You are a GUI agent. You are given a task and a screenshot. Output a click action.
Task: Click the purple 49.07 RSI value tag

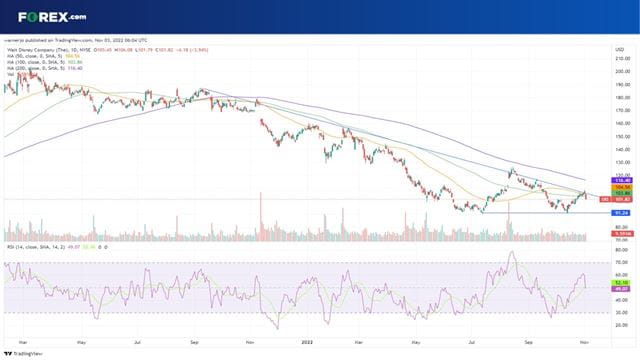point(621,289)
